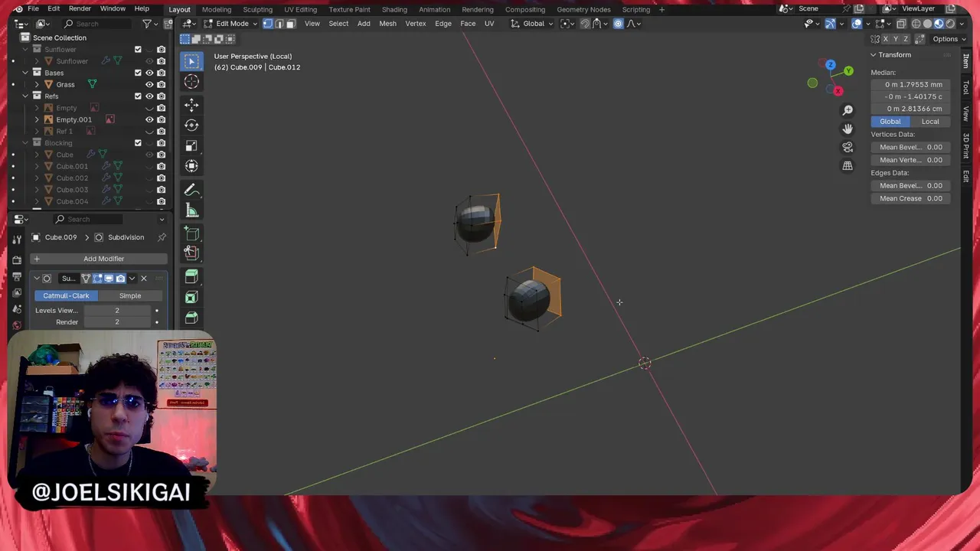
Task: Uncheck the Refs collection checkbox
Action: click(x=138, y=96)
